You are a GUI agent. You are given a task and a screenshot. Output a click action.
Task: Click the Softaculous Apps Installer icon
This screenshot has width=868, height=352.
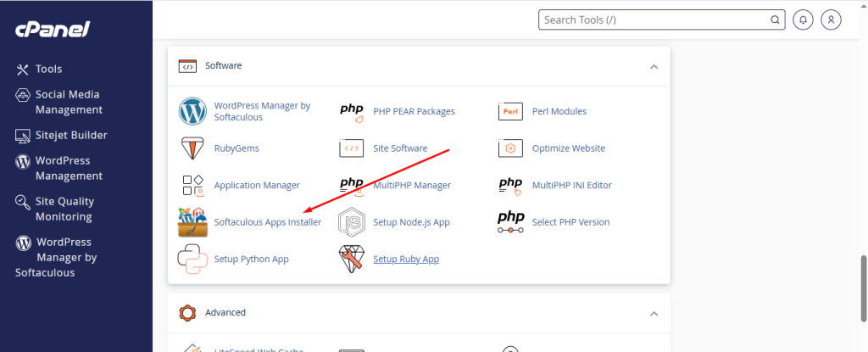(192, 222)
